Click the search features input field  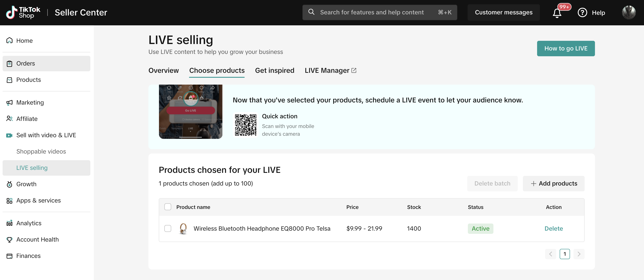click(x=371, y=12)
